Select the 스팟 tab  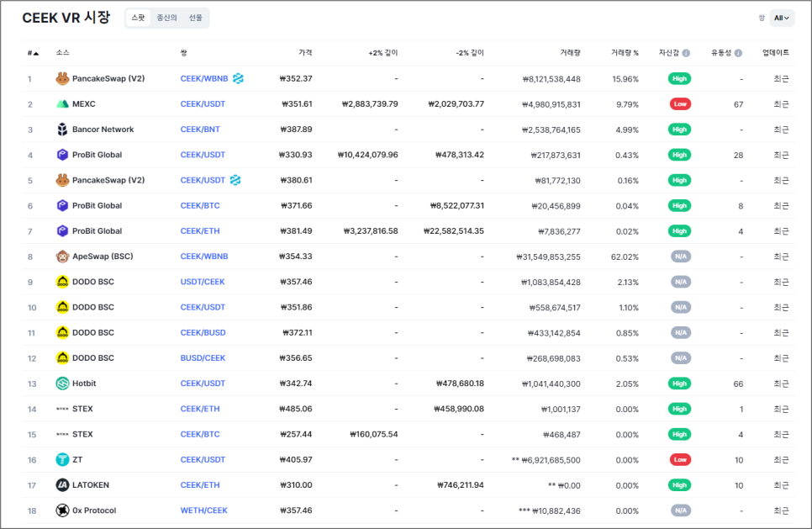tap(138, 18)
